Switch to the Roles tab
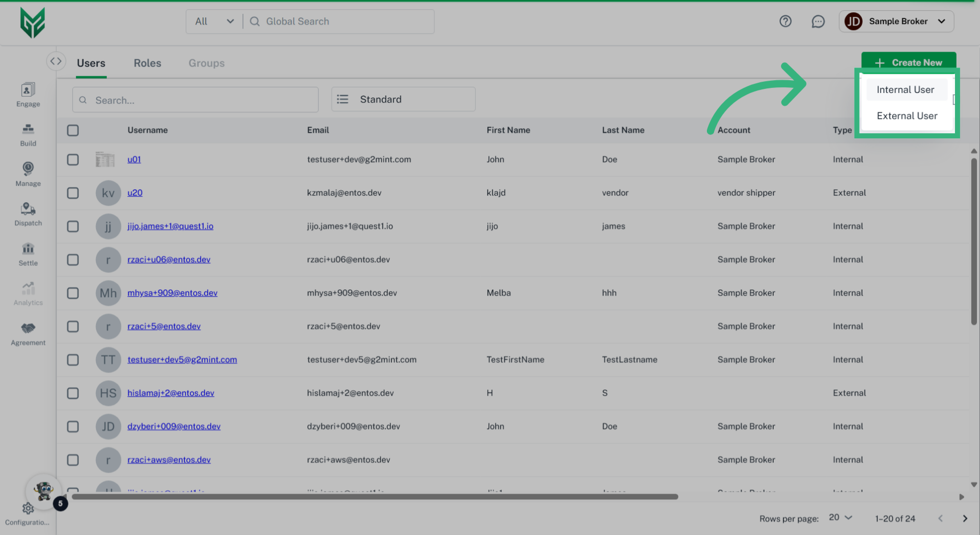The image size is (980, 535). pyautogui.click(x=147, y=63)
